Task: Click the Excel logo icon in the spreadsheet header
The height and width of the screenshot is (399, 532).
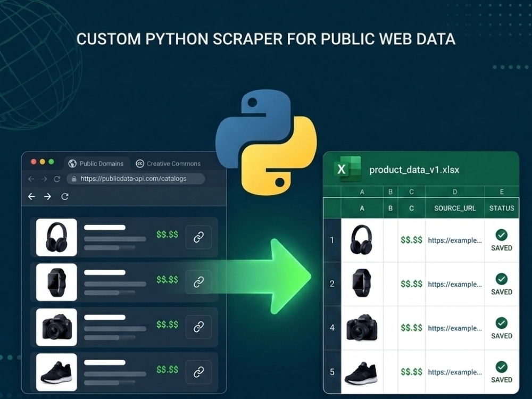Action: 347,169
